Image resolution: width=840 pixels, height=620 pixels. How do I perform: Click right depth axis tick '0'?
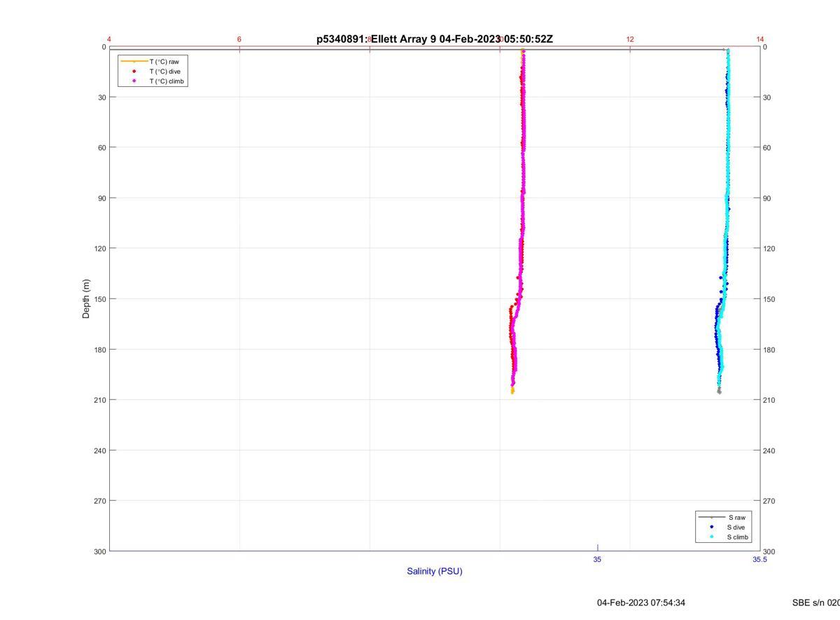pyautogui.click(x=765, y=47)
